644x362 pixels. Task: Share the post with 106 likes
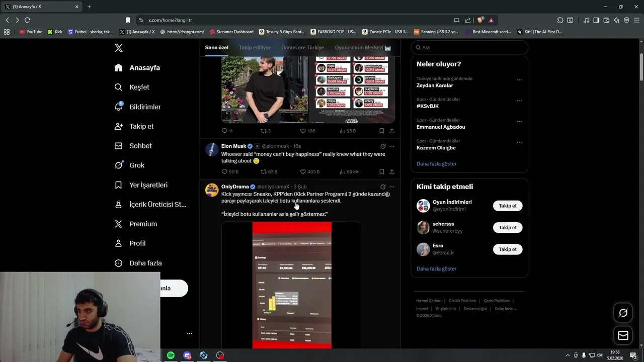(392, 131)
